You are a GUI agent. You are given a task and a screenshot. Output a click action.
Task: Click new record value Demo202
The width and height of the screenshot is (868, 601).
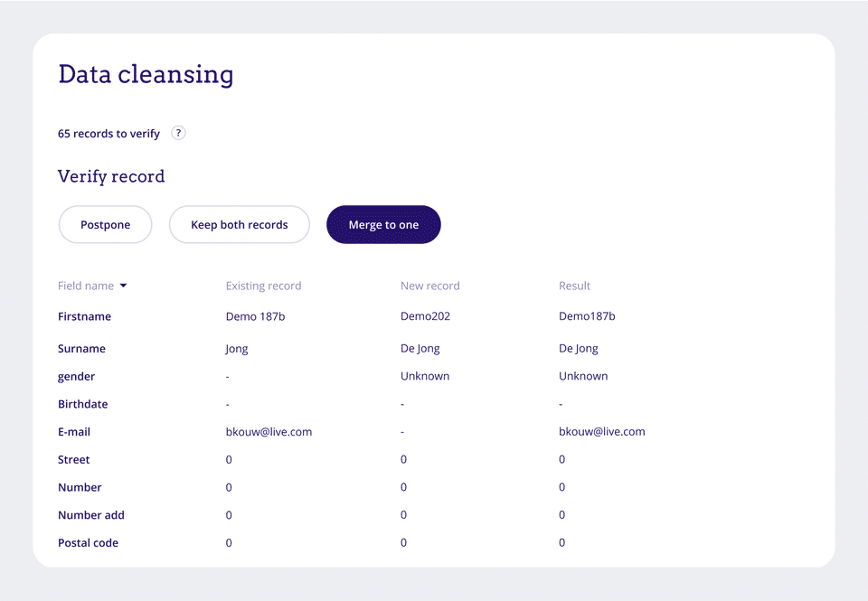425,316
